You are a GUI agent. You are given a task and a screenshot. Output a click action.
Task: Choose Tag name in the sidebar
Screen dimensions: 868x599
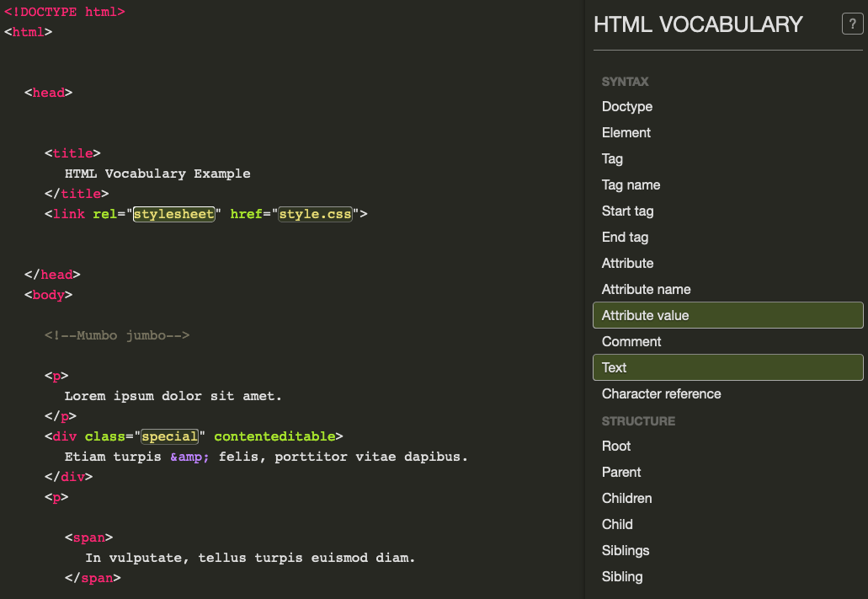[631, 185]
